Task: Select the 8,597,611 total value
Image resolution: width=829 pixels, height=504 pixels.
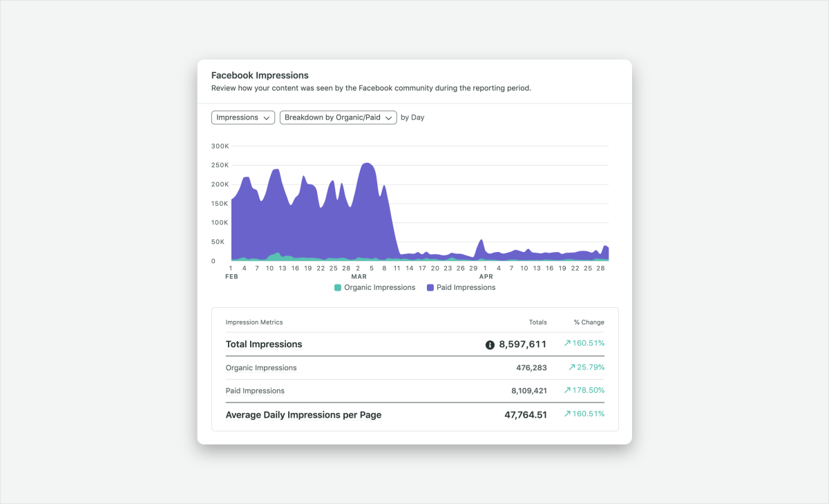Action: 523,344
